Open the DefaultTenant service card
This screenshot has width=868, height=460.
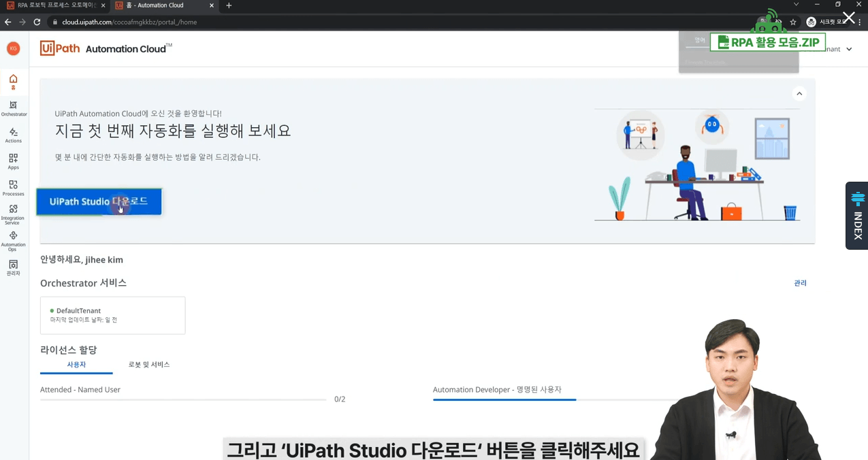pyautogui.click(x=112, y=315)
